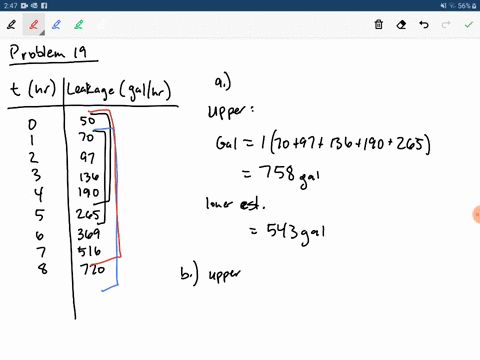Tap the table value '369'
This screenshot has width=480, height=360.
(89, 234)
